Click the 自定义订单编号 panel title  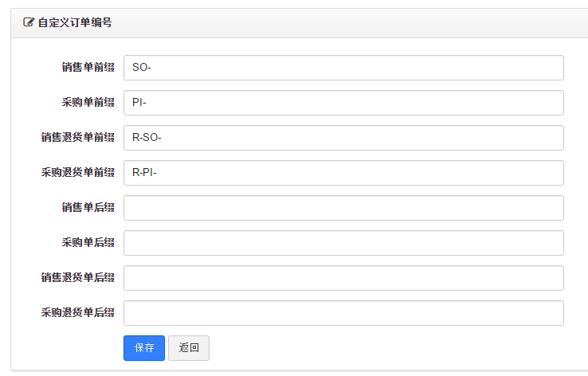pos(74,23)
